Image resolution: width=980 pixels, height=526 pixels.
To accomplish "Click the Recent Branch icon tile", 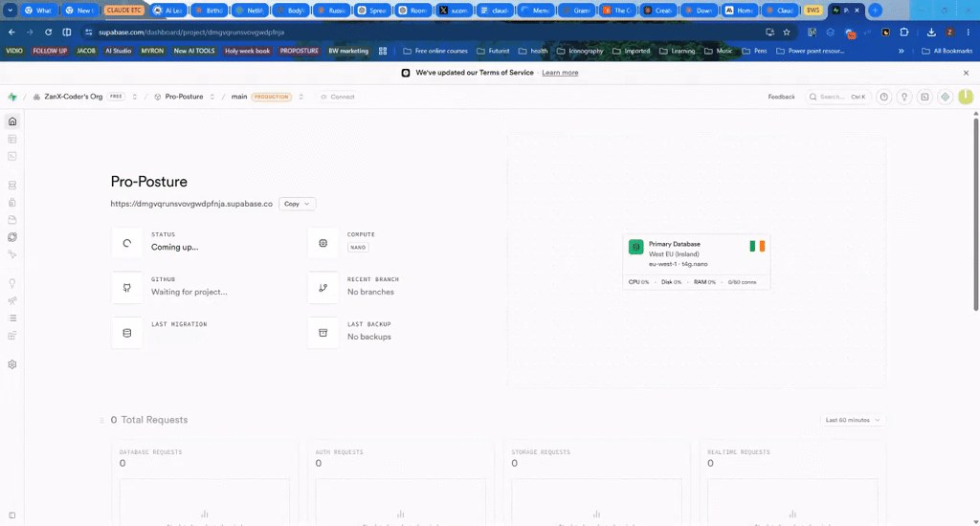I will tap(323, 288).
